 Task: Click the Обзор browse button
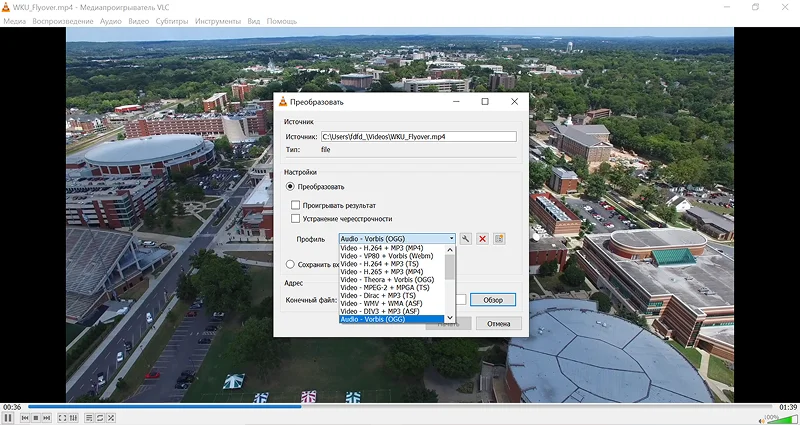point(493,300)
